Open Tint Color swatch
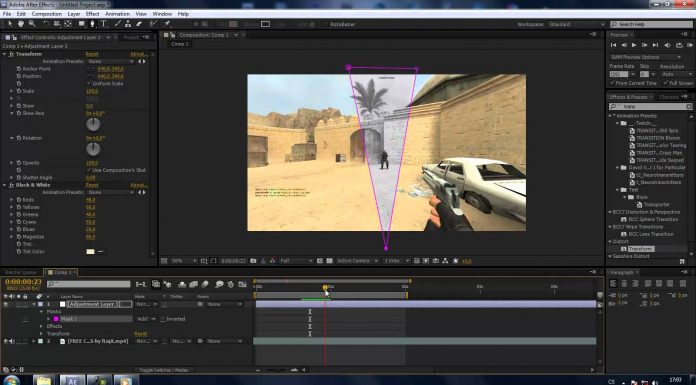This screenshot has width=696, height=385. click(x=90, y=252)
